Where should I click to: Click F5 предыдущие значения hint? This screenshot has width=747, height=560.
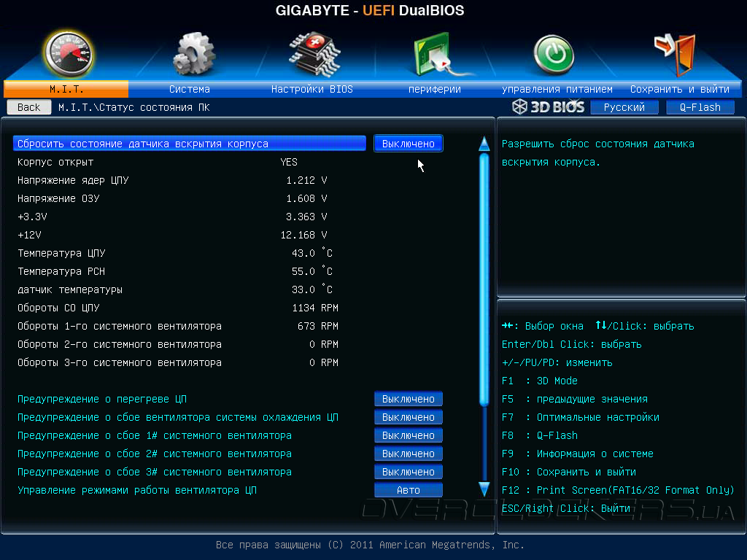(x=575, y=399)
